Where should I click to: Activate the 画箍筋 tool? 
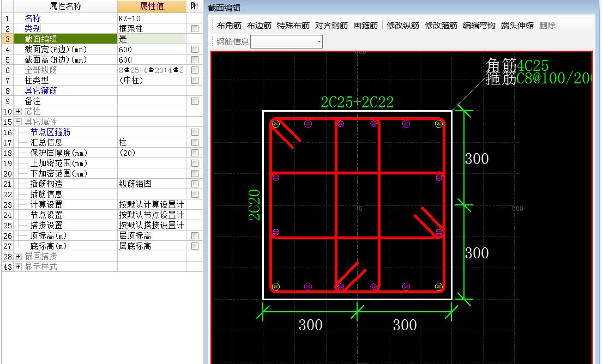tap(365, 26)
